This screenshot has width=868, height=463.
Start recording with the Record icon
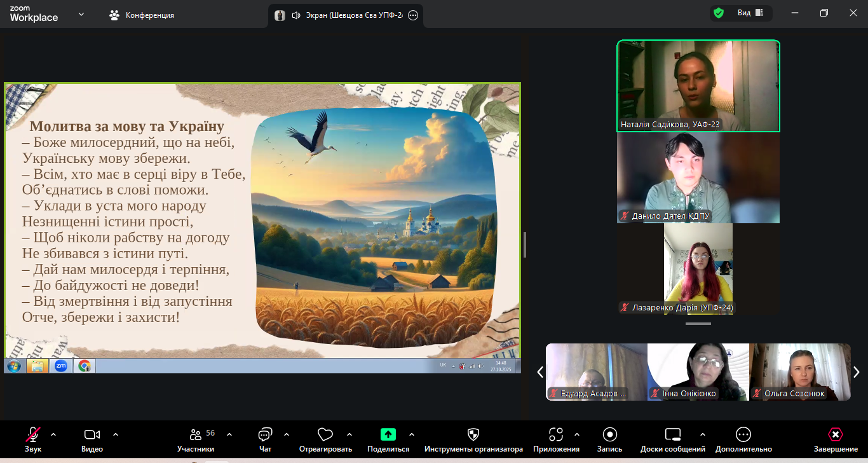[609, 435]
